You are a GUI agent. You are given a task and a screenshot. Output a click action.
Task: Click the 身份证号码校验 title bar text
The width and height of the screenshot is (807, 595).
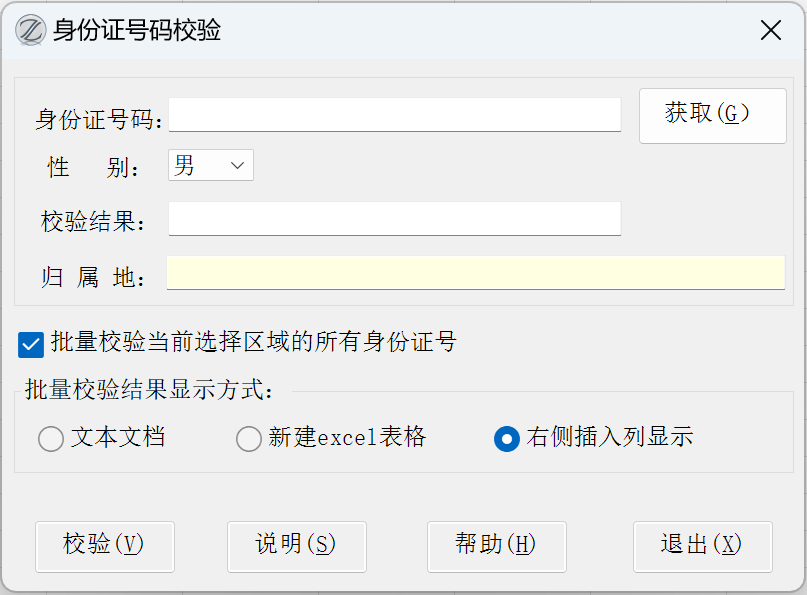tap(137, 30)
